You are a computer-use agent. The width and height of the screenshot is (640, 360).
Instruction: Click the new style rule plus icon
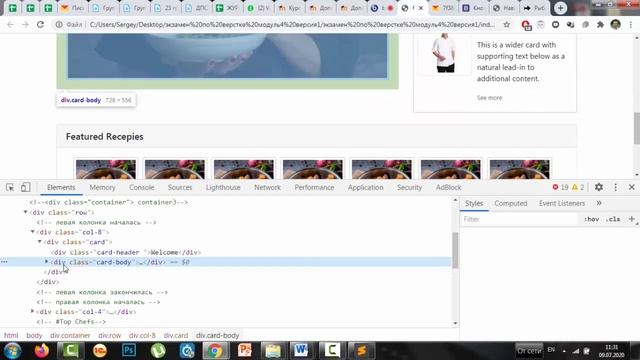(x=631, y=219)
